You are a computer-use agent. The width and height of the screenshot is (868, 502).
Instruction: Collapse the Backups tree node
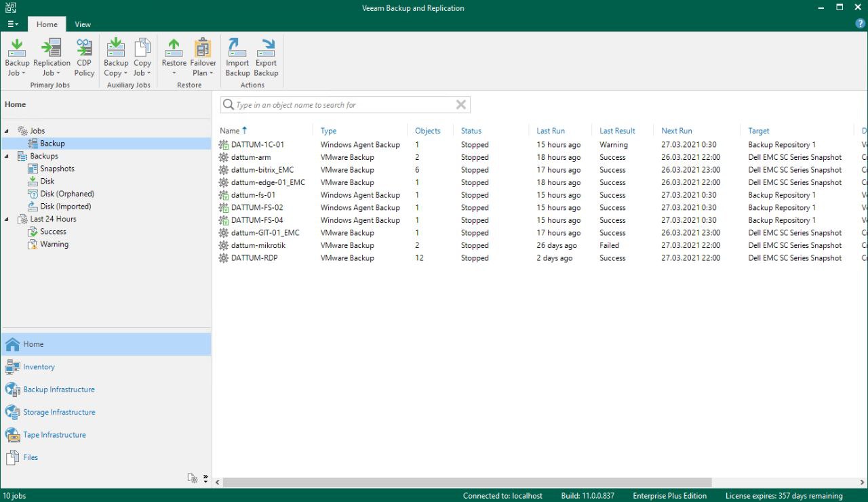7,156
